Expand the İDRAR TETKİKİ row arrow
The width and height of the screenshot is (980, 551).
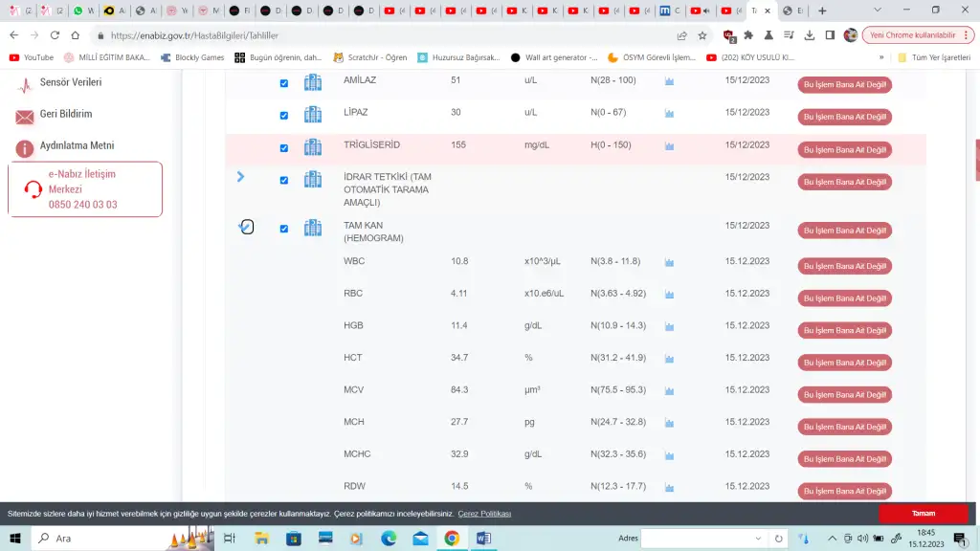[240, 177]
